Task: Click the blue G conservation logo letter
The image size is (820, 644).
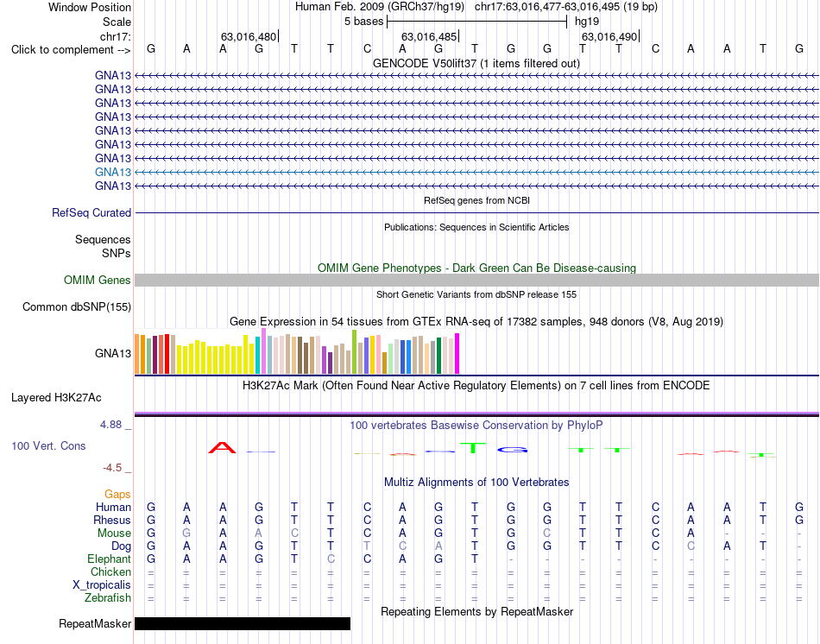Action: (x=512, y=450)
